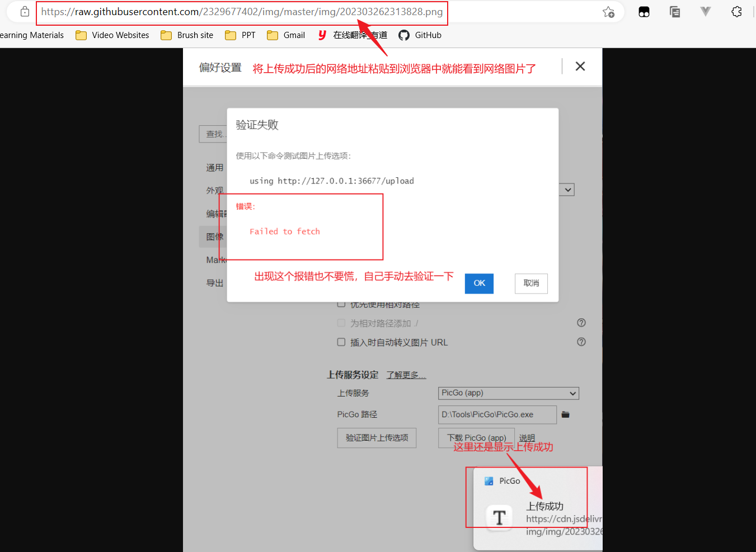Viewport: 756px width, 552px height.
Task: Add page to favorites with star icon
Action: [609, 12]
